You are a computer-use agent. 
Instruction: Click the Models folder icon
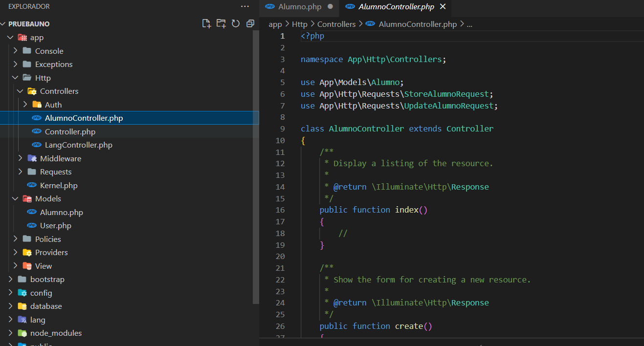pyautogui.click(x=27, y=199)
